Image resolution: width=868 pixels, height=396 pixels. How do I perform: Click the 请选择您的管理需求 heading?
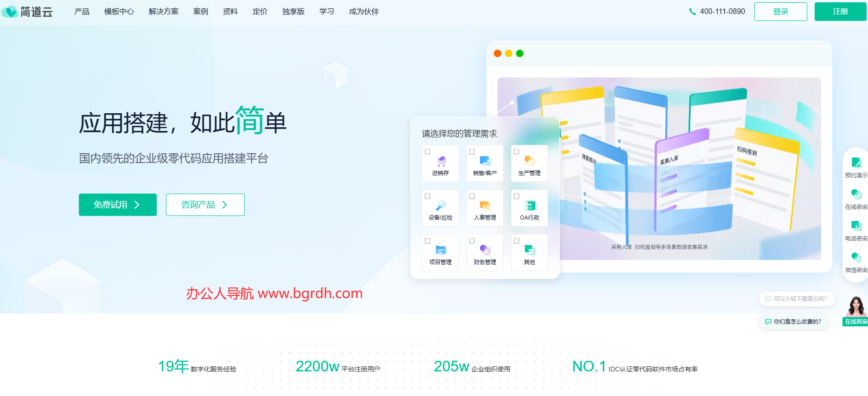click(x=460, y=134)
